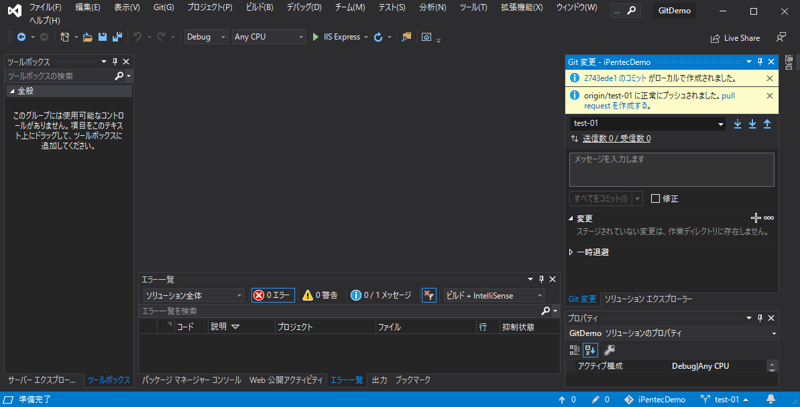Click the iPentecDemo repository in status bar
The image size is (800, 407).
click(655, 399)
